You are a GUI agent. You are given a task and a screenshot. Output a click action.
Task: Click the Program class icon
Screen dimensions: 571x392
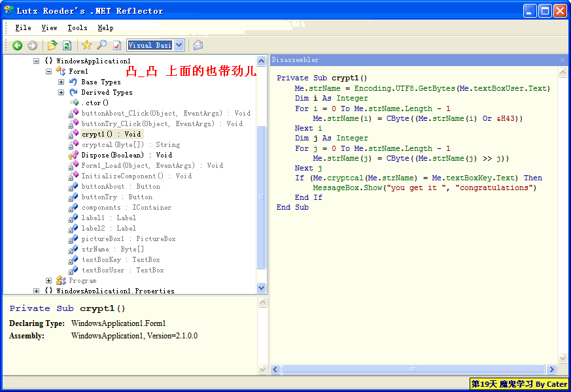coord(61,280)
